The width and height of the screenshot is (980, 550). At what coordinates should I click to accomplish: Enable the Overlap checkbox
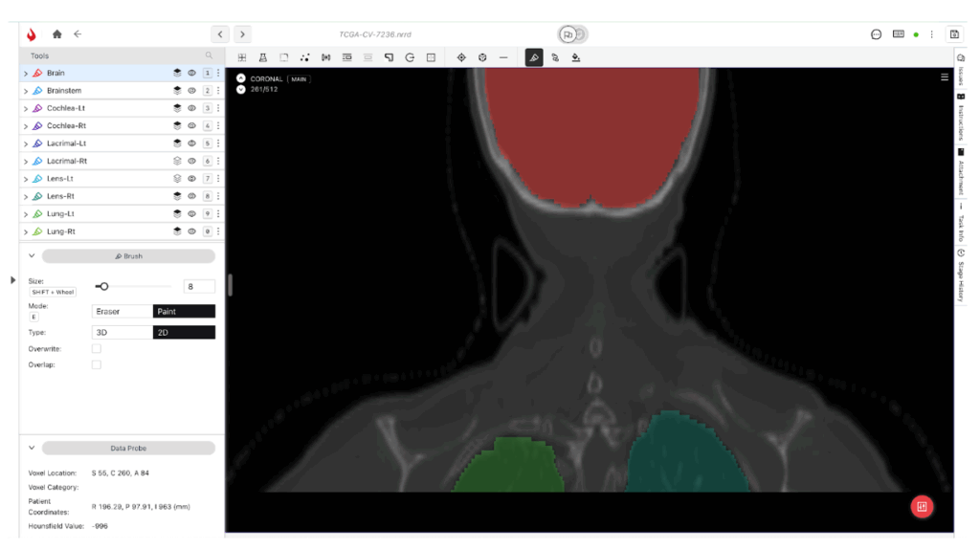point(97,364)
